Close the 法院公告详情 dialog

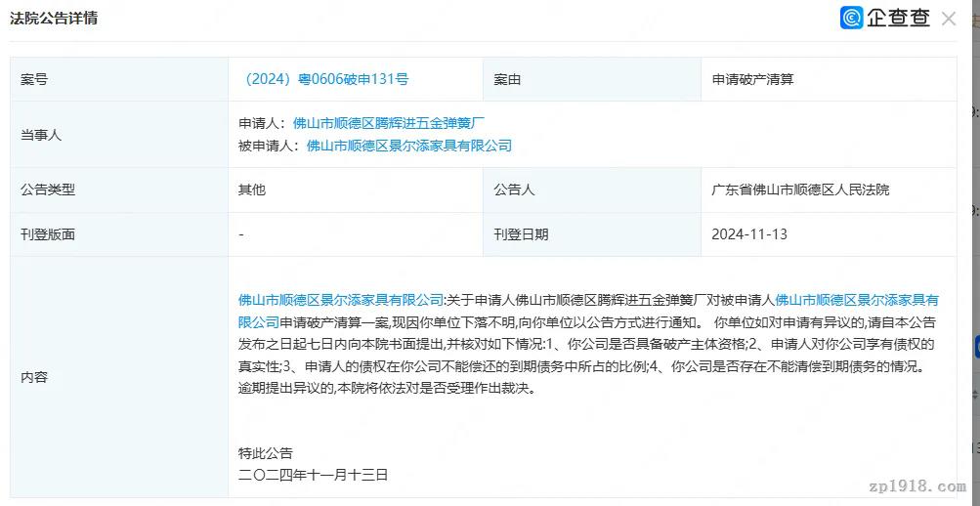[x=949, y=19]
